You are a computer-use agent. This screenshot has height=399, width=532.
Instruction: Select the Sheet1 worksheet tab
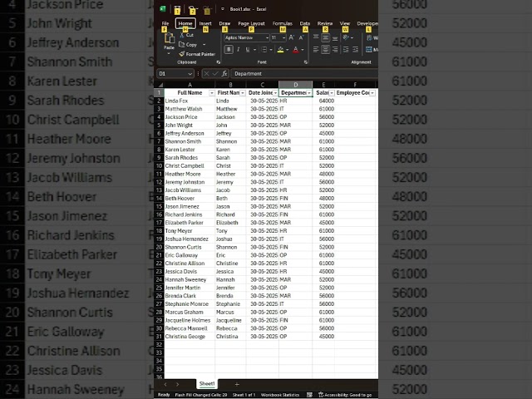click(x=207, y=384)
